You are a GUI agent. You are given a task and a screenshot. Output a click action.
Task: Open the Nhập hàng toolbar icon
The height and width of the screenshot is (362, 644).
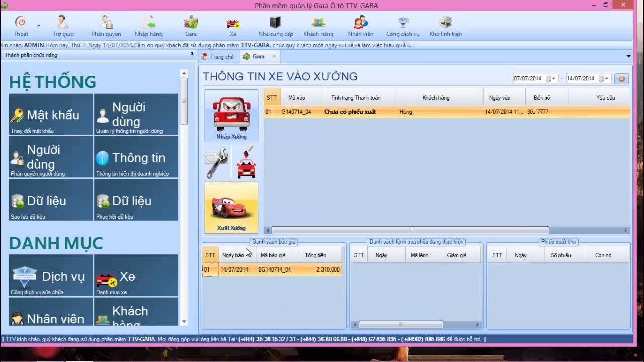pos(149,25)
